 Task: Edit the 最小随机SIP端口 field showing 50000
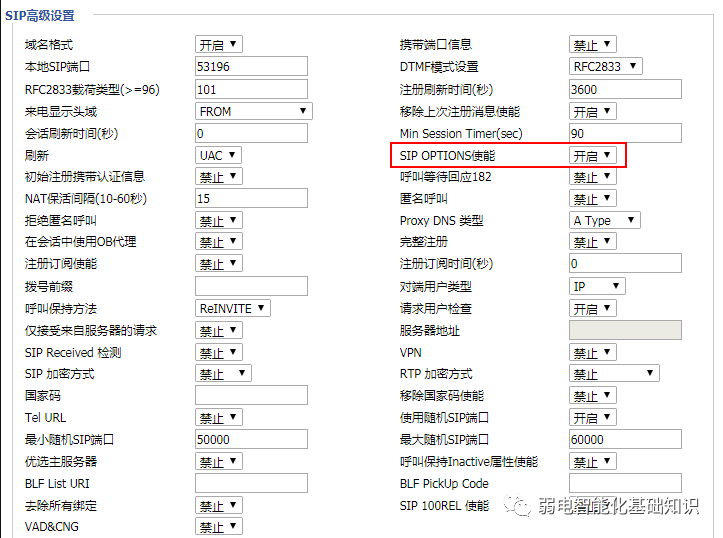click(x=251, y=439)
